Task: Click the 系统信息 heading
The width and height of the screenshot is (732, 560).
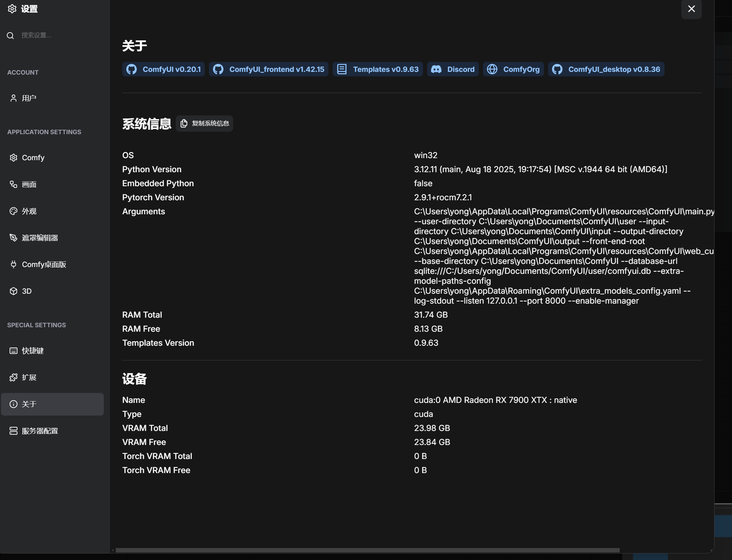Action: pos(147,124)
